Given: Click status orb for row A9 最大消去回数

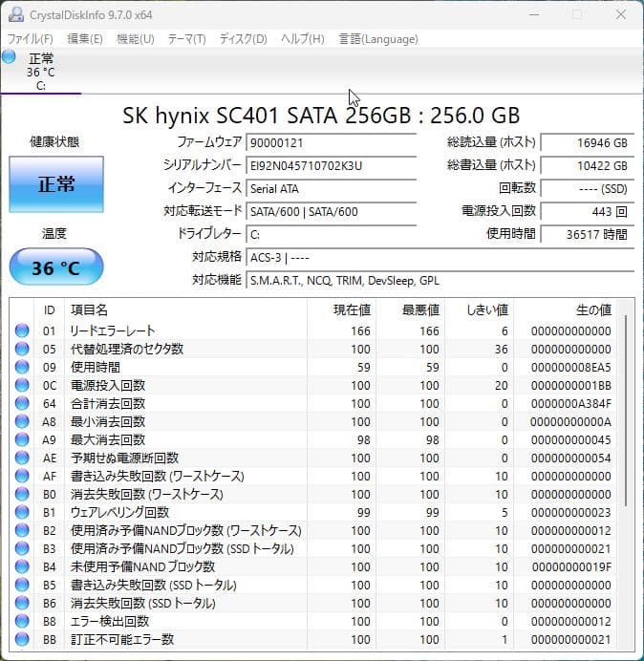Looking at the screenshot, I should (x=22, y=439).
